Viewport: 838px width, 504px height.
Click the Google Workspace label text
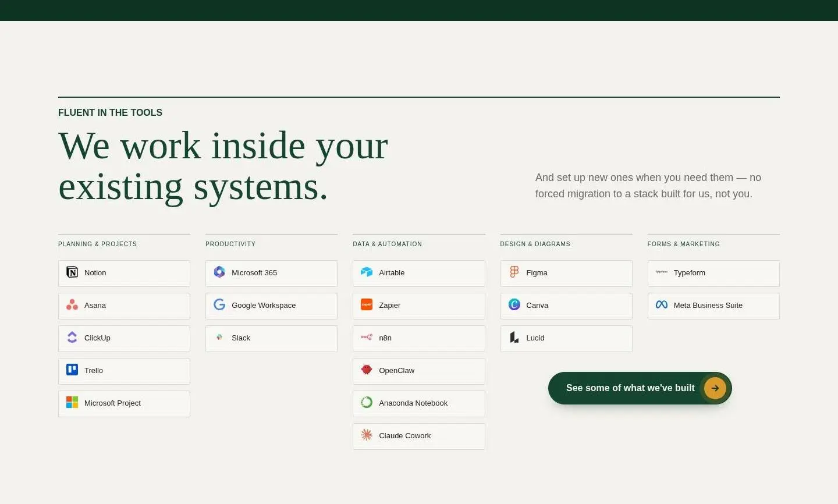click(x=264, y=305)
